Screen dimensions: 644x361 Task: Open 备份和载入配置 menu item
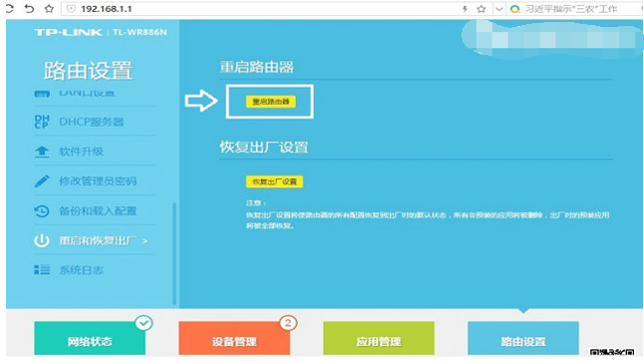[x=98, y=211]
